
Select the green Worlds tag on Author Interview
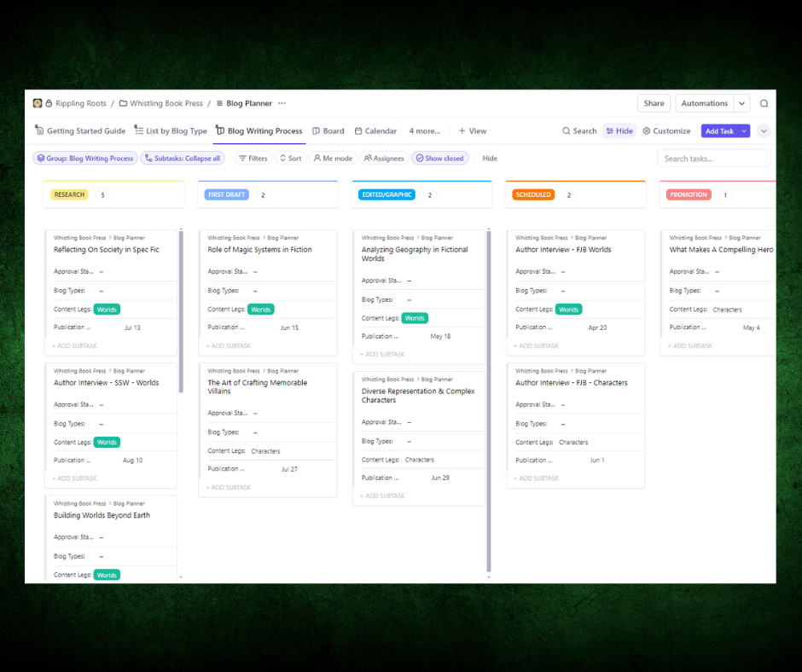(x=106, y=442)
